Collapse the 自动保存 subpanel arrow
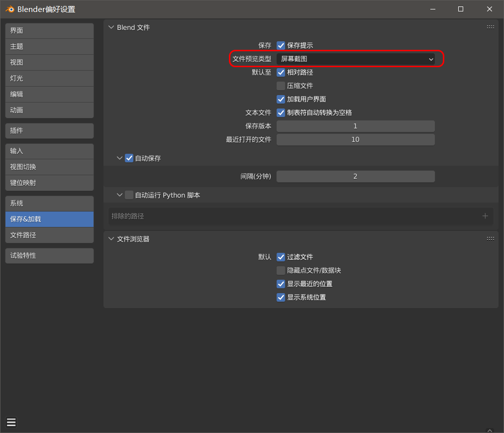The width and height of the screenshot is (504, 433). (x=119, y=158)
